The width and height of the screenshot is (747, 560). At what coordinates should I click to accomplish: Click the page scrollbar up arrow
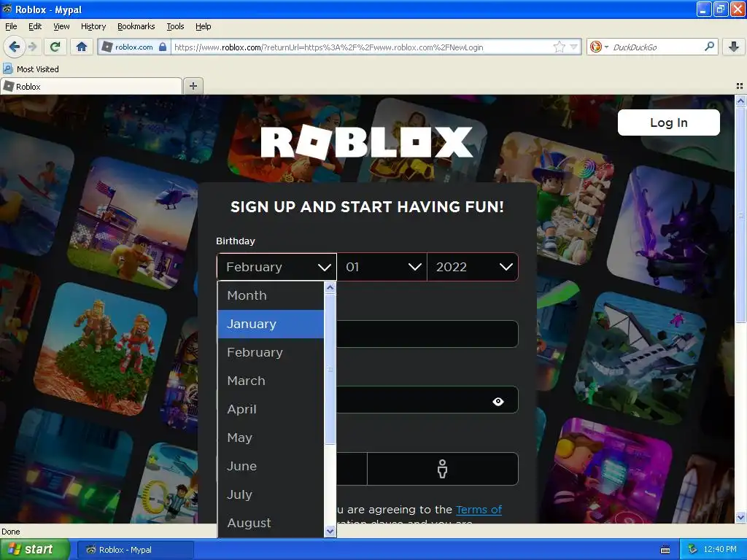(x=740, y=101)
